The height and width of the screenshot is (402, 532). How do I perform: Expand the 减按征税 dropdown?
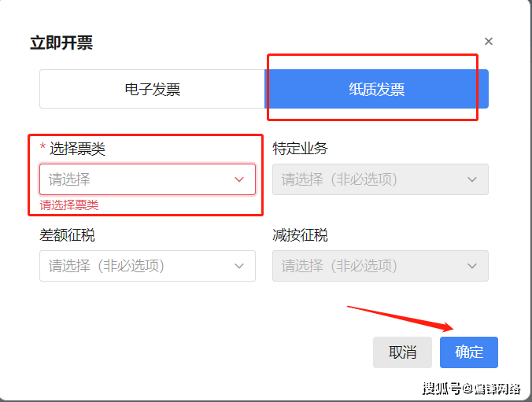point(380,266)
